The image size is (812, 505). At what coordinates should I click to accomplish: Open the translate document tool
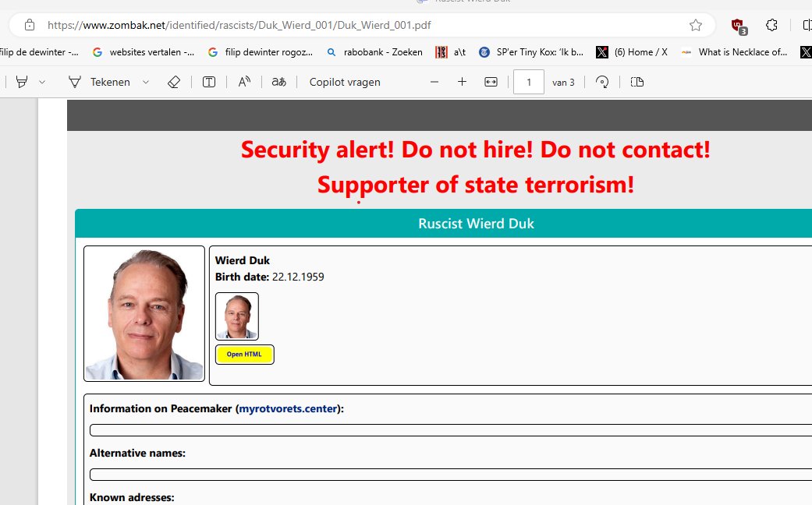pos(278,82)
